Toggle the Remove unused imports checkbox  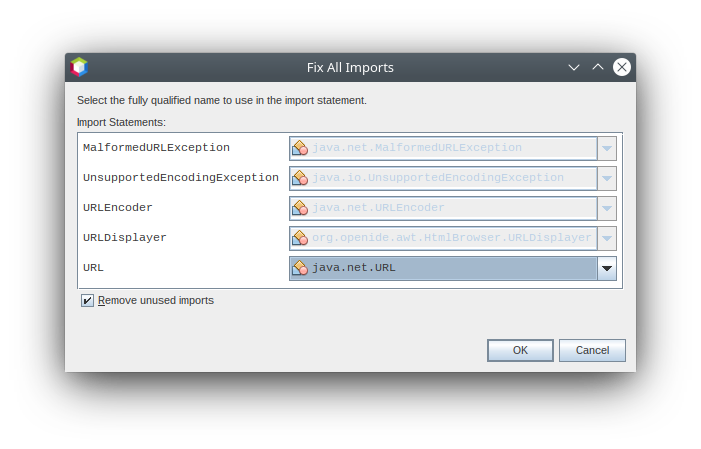pyautogui.click(x=88, y=300)
